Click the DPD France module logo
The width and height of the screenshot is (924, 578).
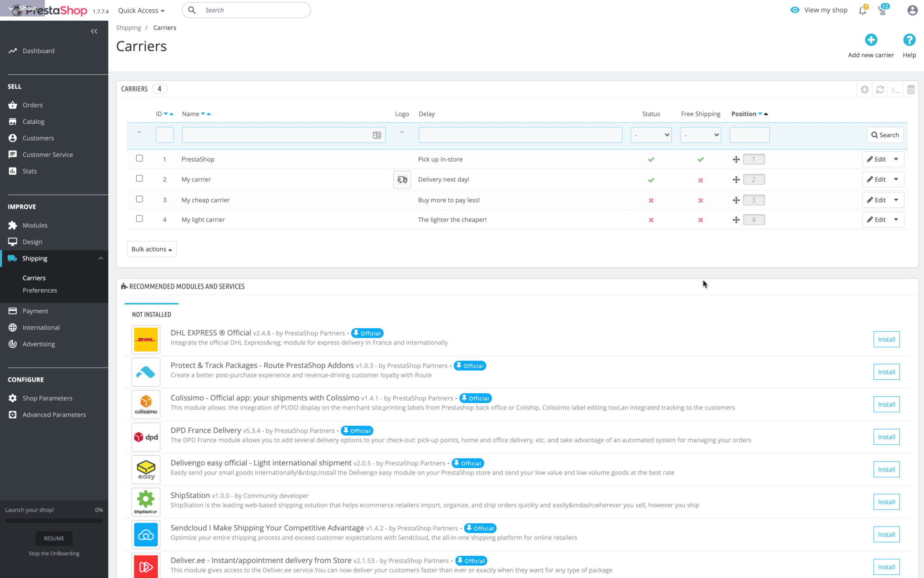(146, 437)
